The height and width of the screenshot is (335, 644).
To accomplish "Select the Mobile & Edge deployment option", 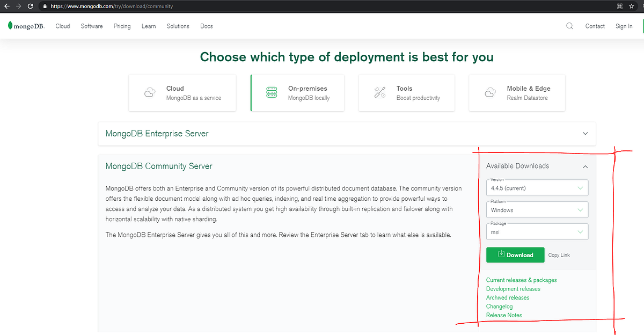I will click(x=516, y=92).
